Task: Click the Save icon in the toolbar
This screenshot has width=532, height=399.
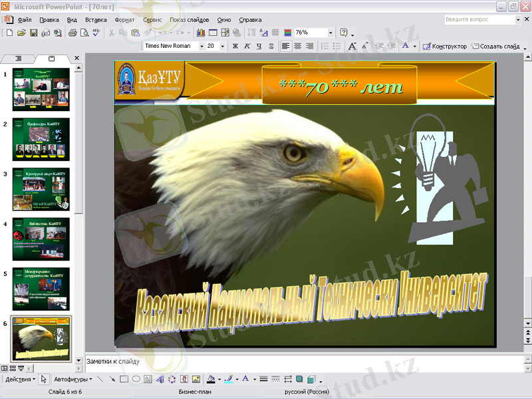Action: (x=34, y=33)
